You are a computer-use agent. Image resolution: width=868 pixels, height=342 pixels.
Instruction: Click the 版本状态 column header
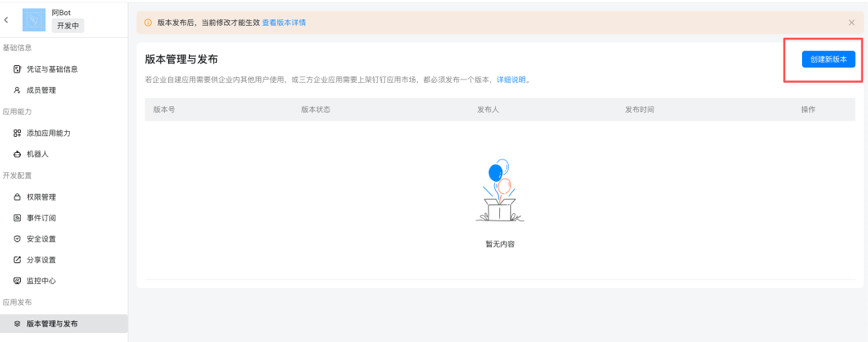pyautogui.click(x=316, y=109)
